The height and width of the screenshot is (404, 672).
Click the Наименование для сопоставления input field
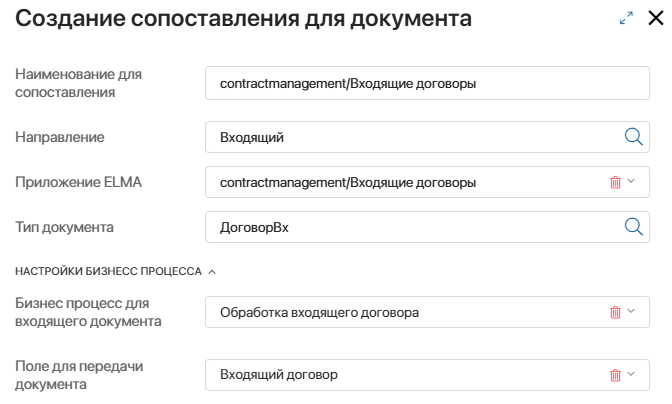[427, 83]
